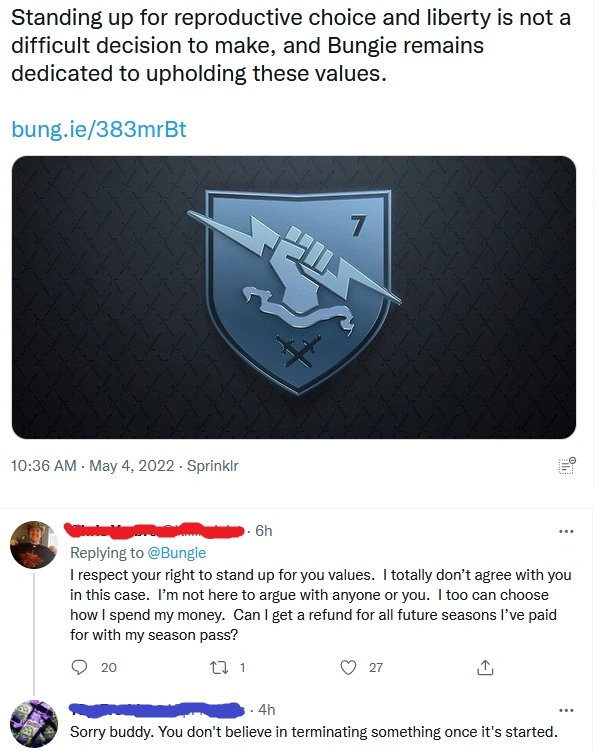Open the refund request reply text
The height and width of the screenshot is (751, 614).
(320, 605)
